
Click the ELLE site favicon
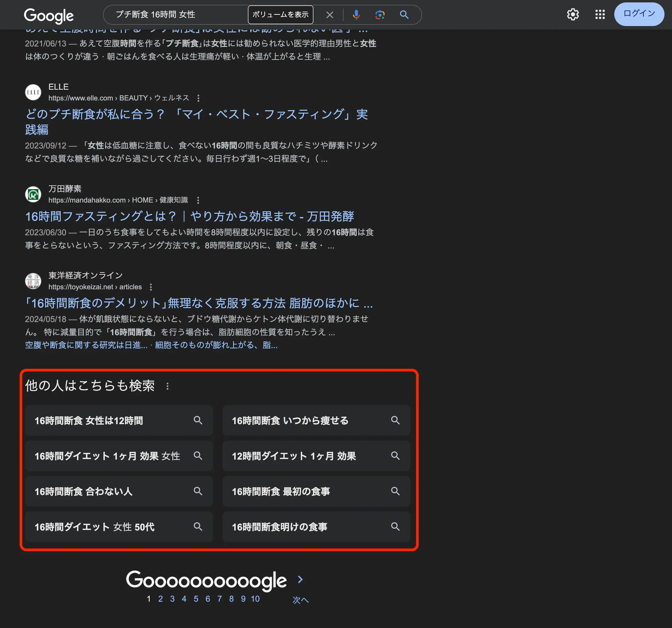[x=33, y=92]
